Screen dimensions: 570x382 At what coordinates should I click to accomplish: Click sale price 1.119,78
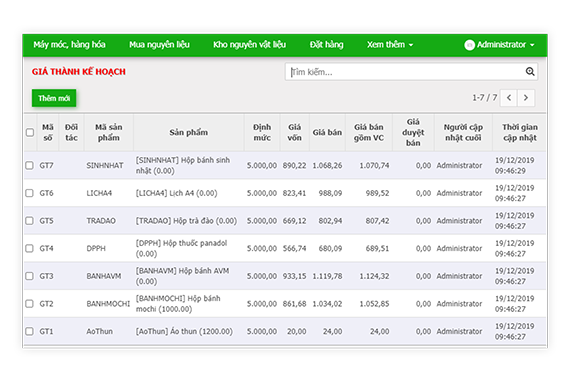pos(327,276)
